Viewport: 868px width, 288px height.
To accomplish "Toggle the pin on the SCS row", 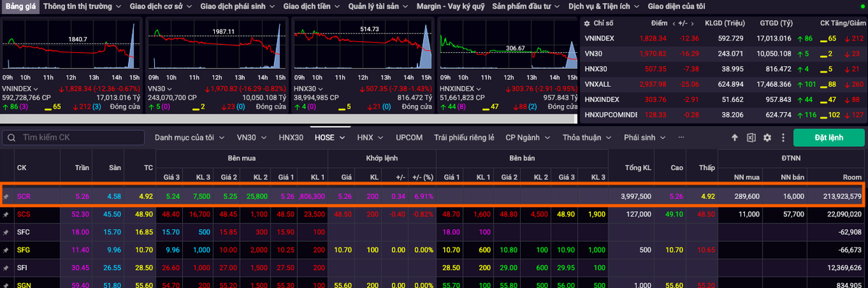I will [7, 214].
